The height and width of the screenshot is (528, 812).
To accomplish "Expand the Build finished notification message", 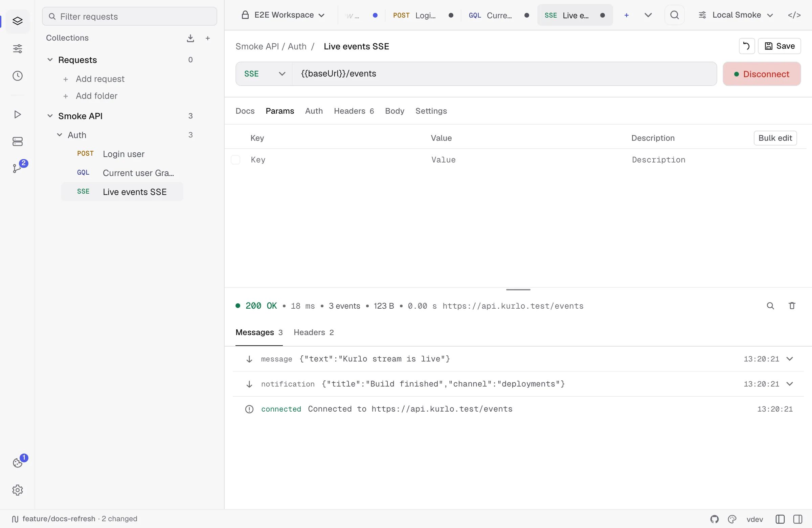I will tap(789, 383).
